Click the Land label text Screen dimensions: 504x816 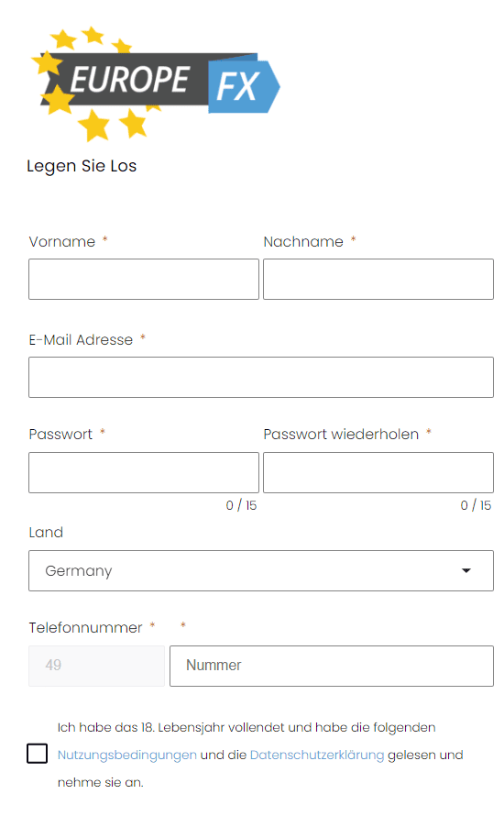pos(46,533)
